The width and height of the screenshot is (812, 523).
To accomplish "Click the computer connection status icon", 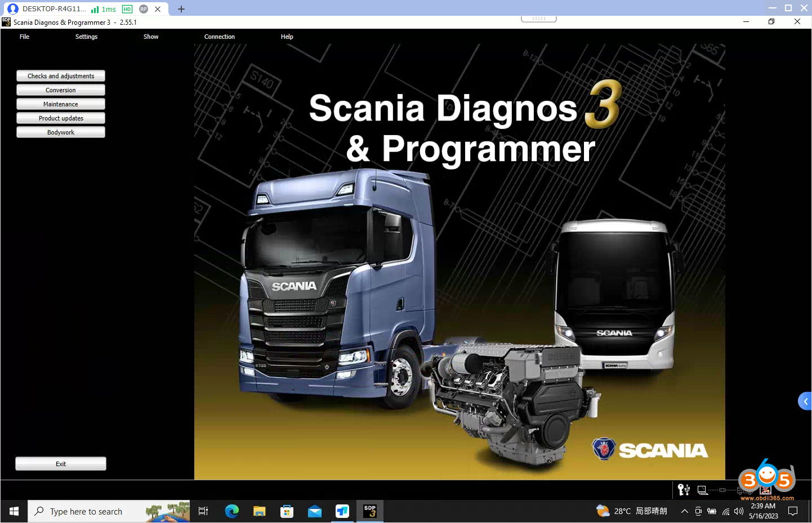I will (702, 490).
